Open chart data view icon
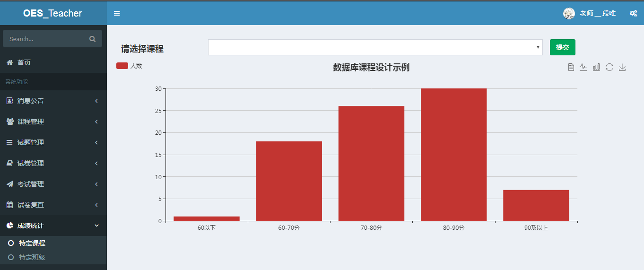 tap(571, 67)
